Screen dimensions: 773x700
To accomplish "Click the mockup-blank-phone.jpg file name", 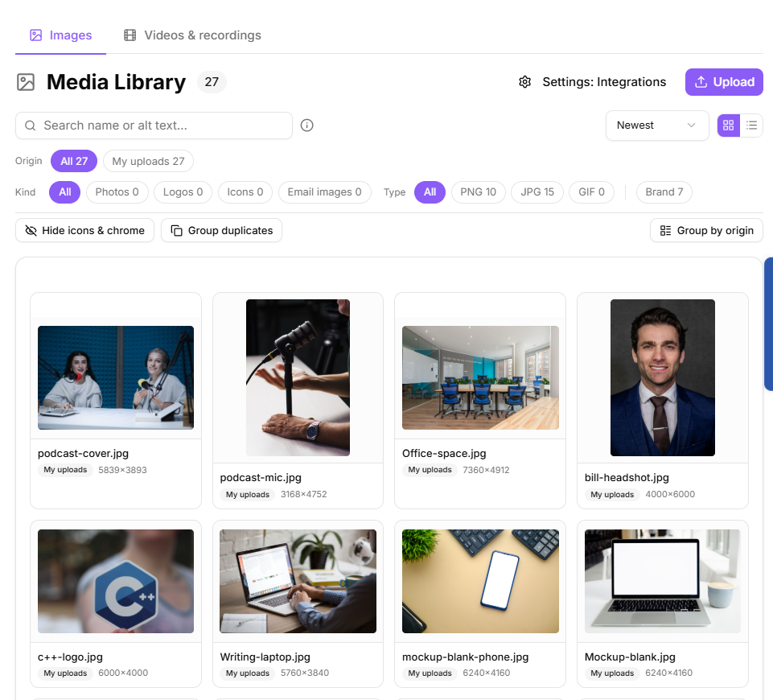I will pos(466,657).
